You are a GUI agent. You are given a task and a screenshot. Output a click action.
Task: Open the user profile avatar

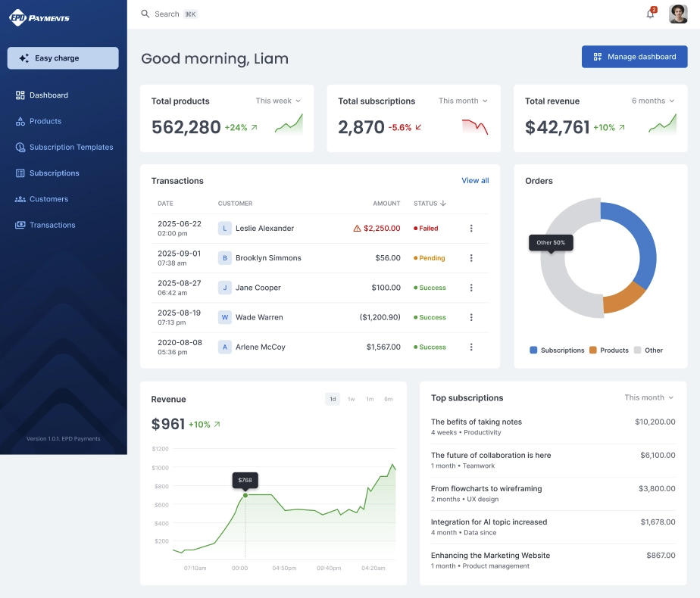point(678,14)
